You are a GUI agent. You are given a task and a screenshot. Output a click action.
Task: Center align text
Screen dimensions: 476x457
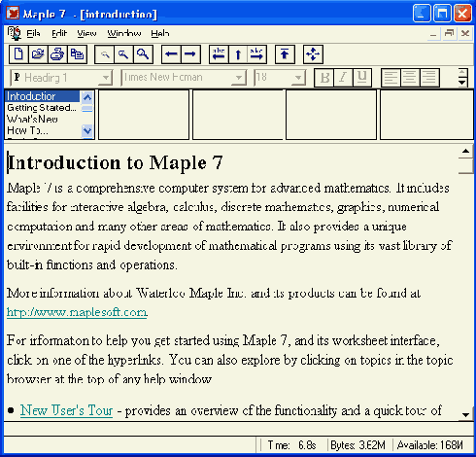pos(410,78)
